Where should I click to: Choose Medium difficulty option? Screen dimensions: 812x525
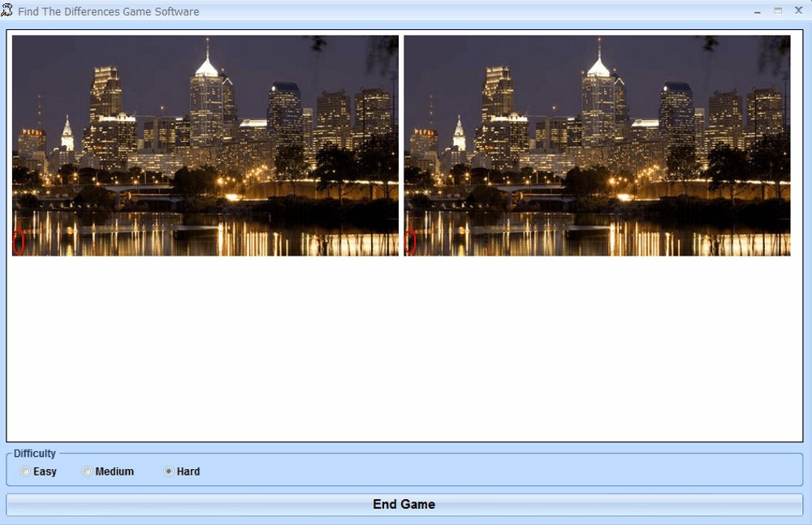pos(87,471)
